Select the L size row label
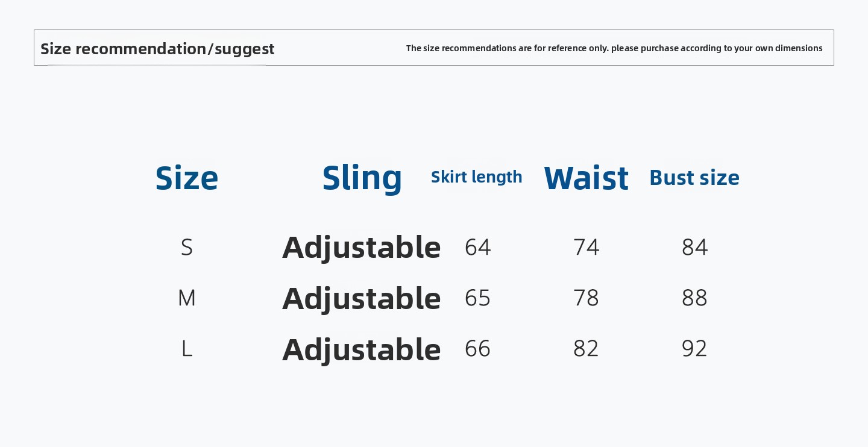 coord(187,348)
